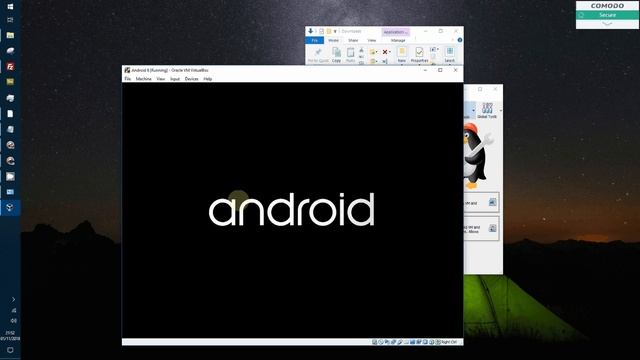Click the Downloads arrow icon in Explorer title bar
This screenshot has width=640, height=360.
click(311, 31)
